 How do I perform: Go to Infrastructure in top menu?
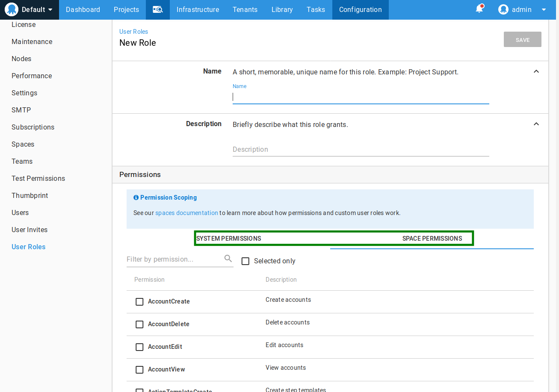coord(198,9)
